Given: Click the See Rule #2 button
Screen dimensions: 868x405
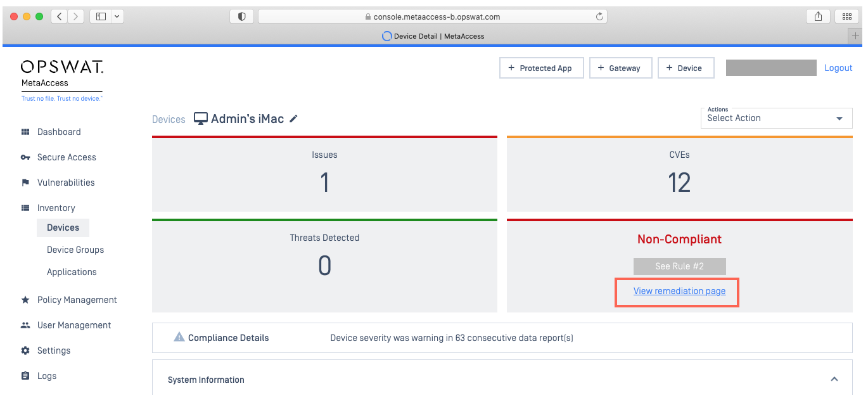Looking at the screenshot, I should (679, 266).
